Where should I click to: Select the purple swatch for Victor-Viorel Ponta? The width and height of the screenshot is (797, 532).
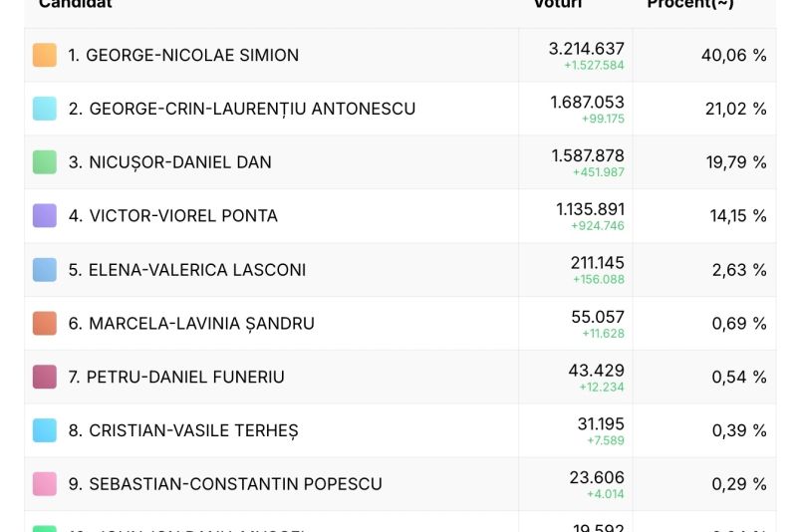[45, 215]
